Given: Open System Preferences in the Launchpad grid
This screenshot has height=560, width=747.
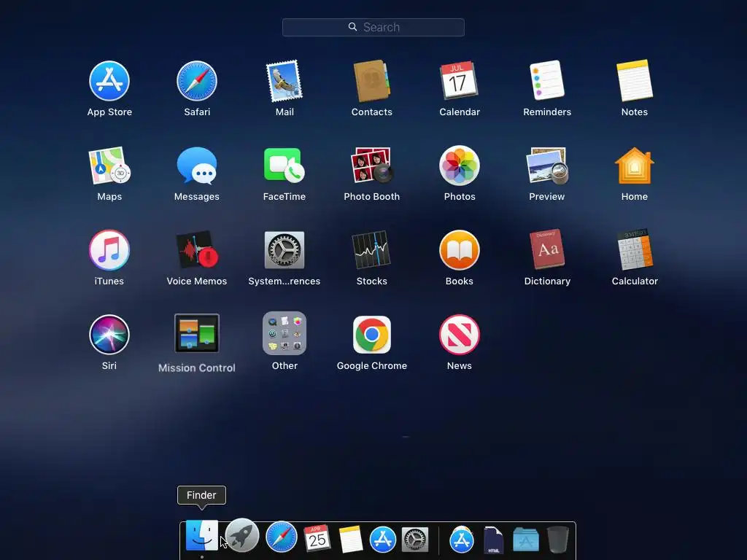Looking at the screenshot, I should 285,250.
